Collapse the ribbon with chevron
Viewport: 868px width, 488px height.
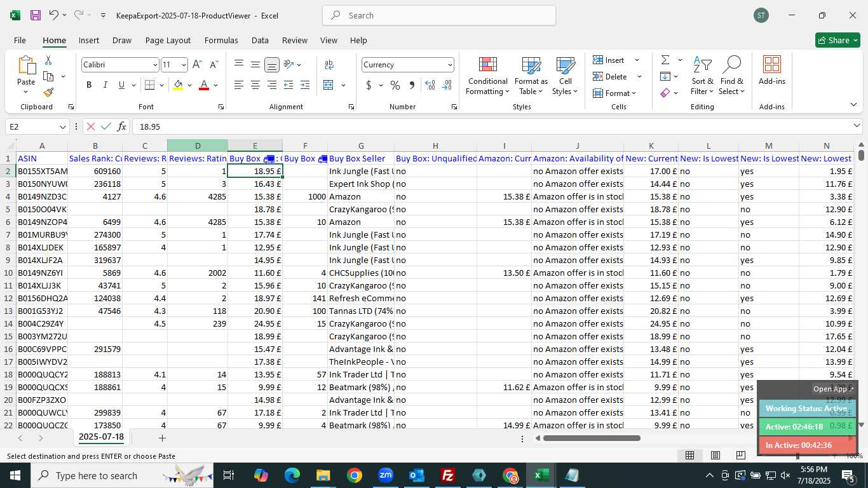(853, 105)
